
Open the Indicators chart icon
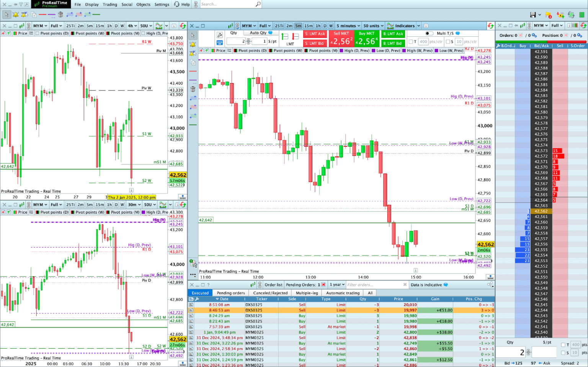[x=390, y=26]
